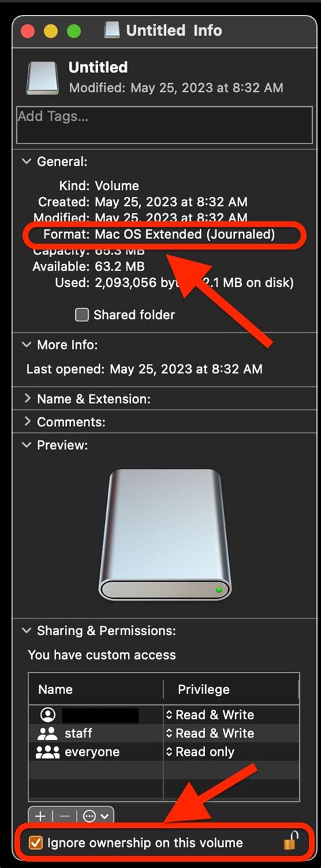Enable the Shared folder checkbox
The width and height of the screenshot is (321, 868).
tap(82, 315)
